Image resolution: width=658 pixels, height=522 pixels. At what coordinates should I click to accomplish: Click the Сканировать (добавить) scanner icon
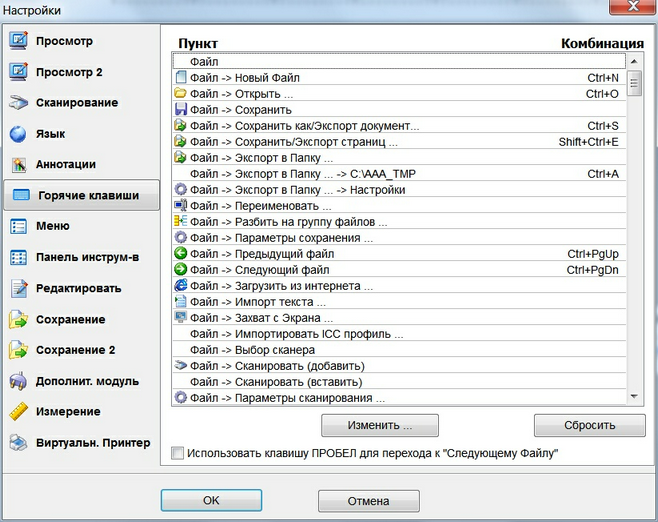(x=180, y=365)
